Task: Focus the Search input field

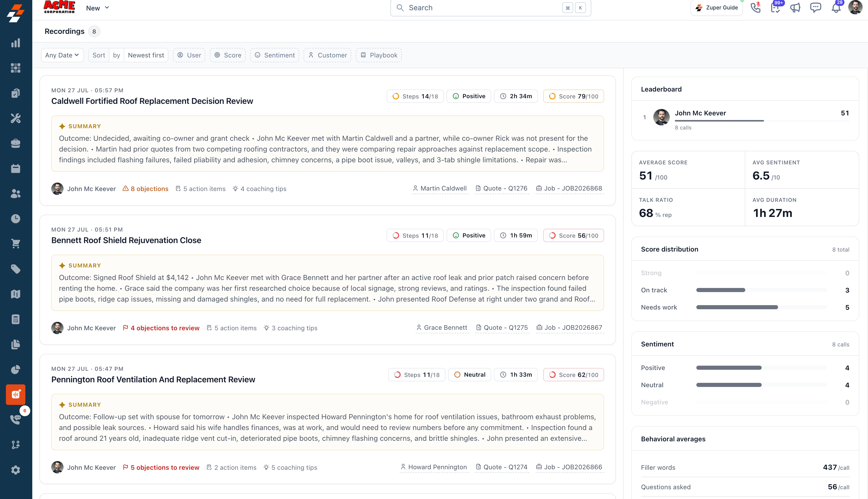Action: point(491,8)
